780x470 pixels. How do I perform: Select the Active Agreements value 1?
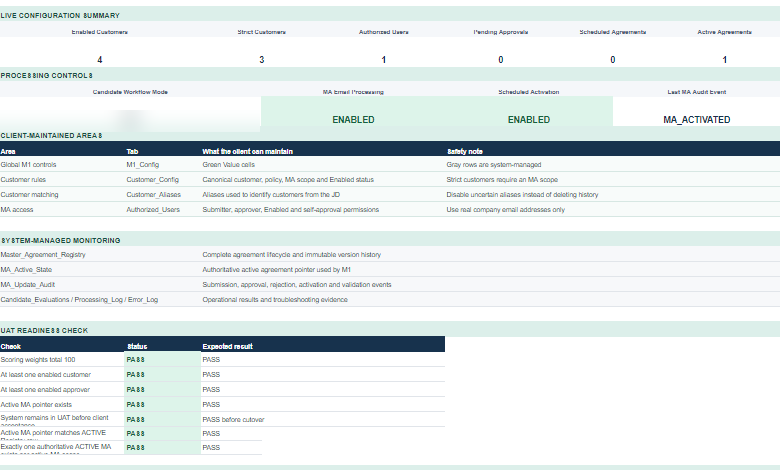[x=725, y=60]
